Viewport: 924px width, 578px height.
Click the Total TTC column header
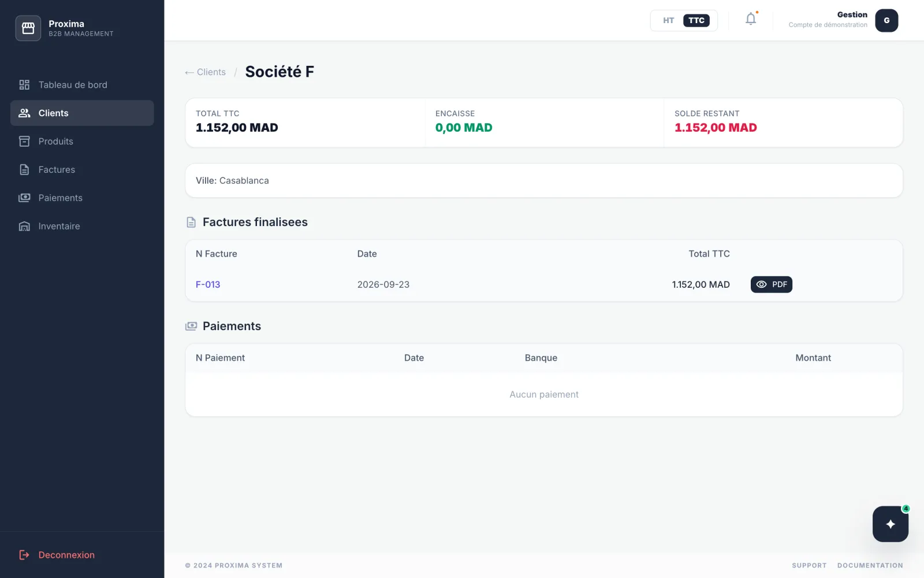709,254
